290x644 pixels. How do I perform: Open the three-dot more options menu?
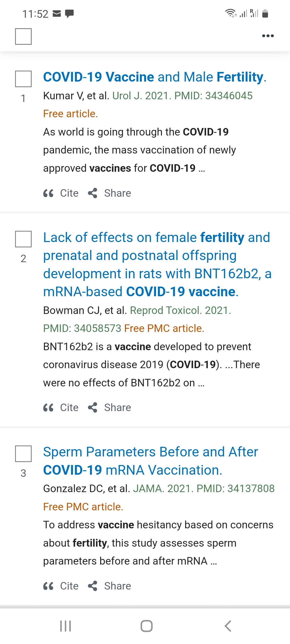pyautogui.click(x=268, y=36)
